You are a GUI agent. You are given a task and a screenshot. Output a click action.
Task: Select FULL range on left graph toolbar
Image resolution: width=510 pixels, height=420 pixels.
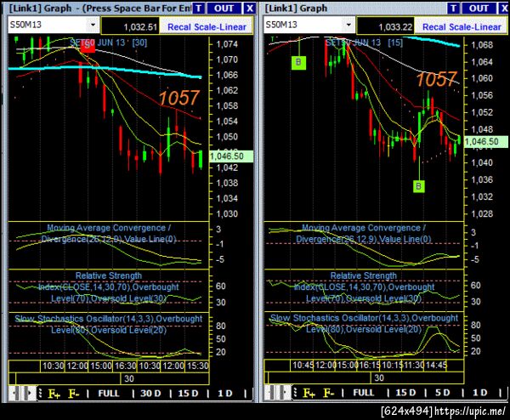point(109,394)
